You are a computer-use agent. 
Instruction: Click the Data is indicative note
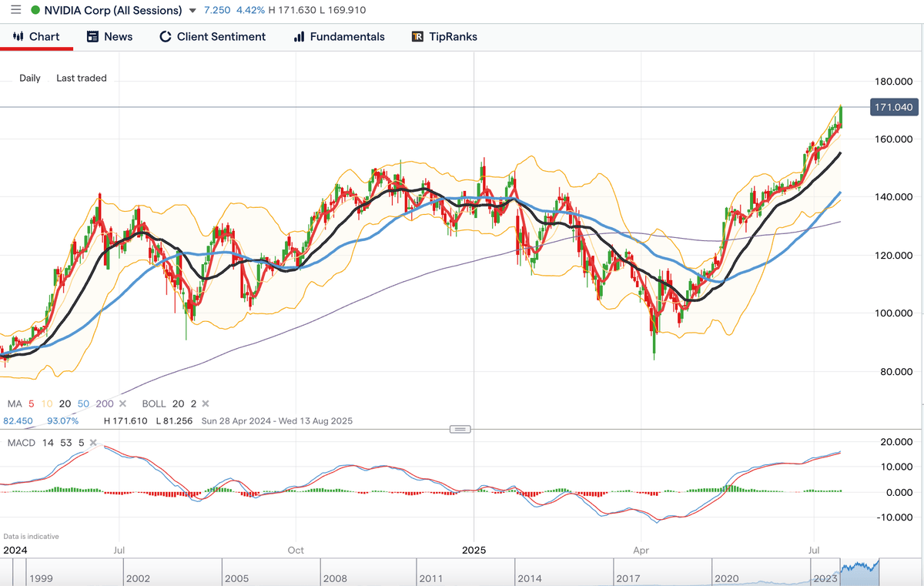click(31, 536)
